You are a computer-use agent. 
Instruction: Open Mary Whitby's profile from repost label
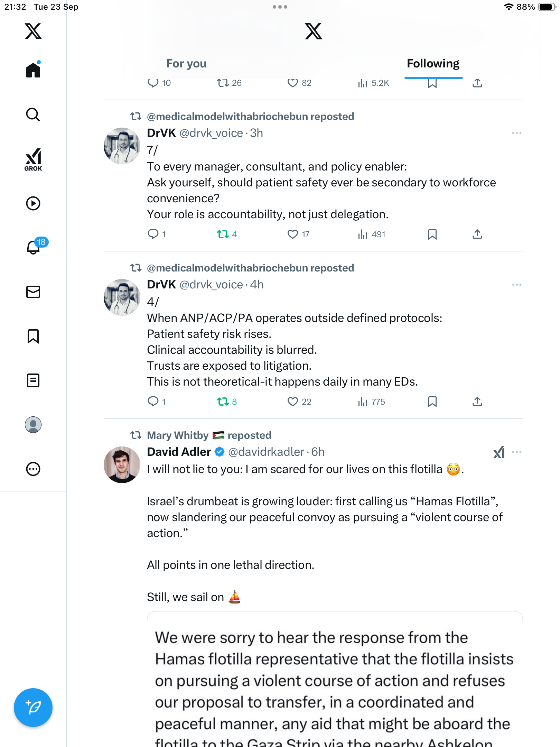[178, 435]
